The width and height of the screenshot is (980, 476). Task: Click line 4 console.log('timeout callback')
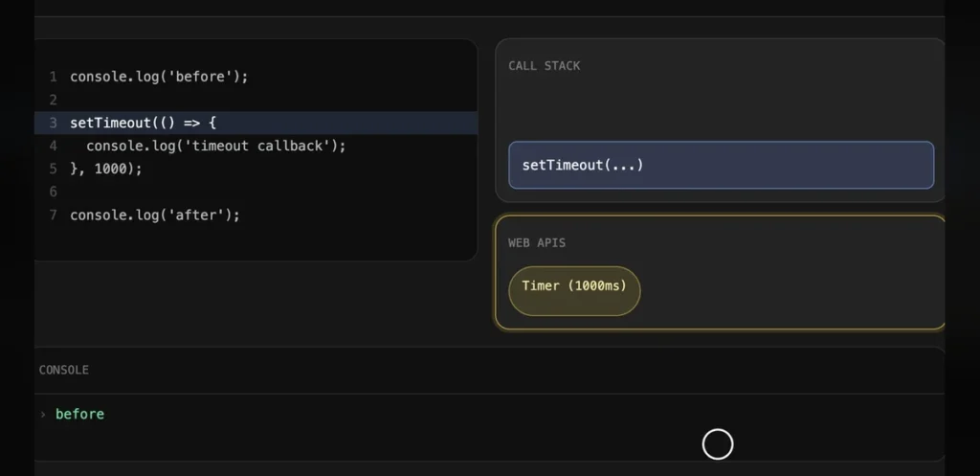pos(215,146)
